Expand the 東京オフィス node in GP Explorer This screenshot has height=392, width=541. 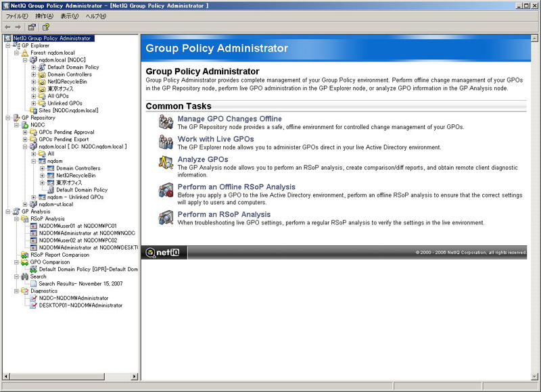point(33,89)
